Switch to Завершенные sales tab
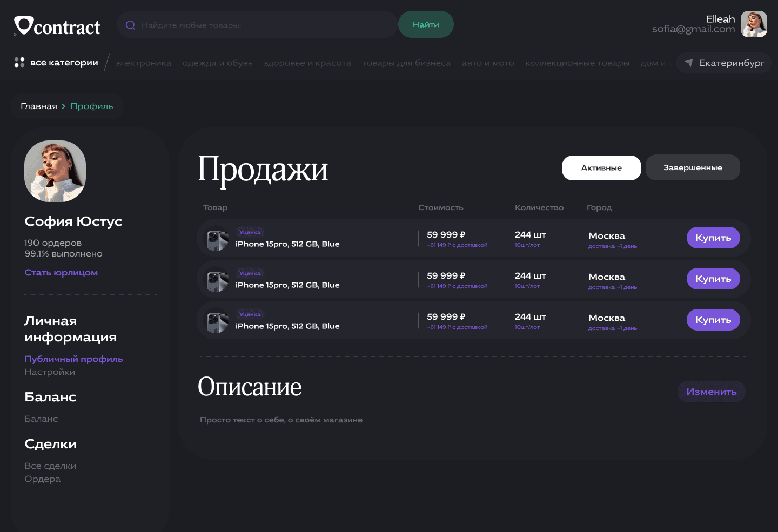The width and height of the screenshot is (778, 532). tap(693, 167)
